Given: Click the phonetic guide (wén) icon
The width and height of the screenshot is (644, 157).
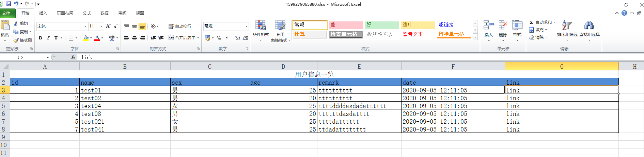Looking at the screenshot, I should [112, 38].
